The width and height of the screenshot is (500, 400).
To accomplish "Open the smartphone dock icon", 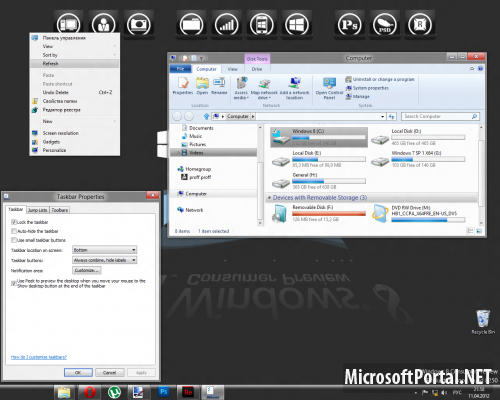I will (x=262, y=24).
